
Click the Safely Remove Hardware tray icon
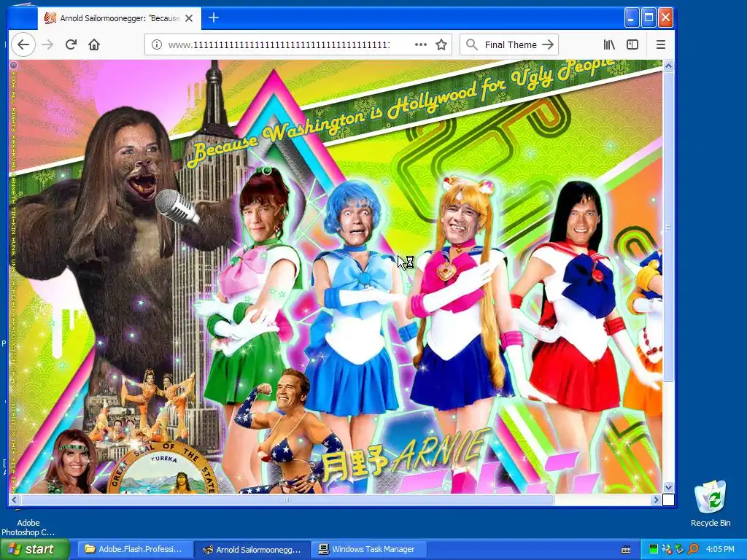point(679,549)
